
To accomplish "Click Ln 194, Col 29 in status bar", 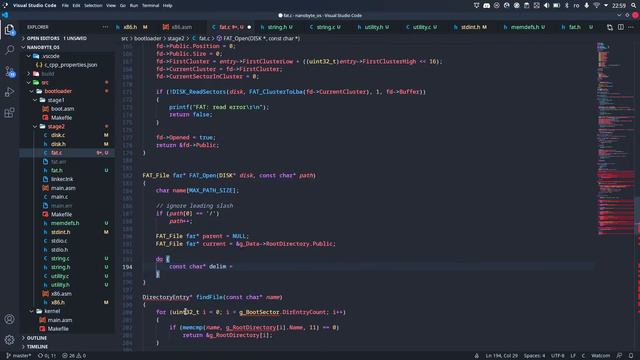I will (501, 356).
